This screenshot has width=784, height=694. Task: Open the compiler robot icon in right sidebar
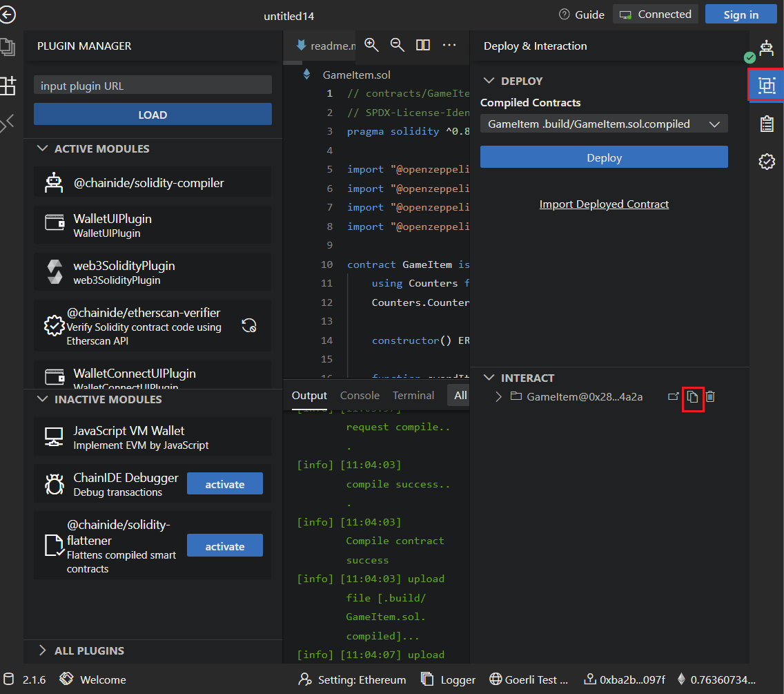[x=766, y=48]
